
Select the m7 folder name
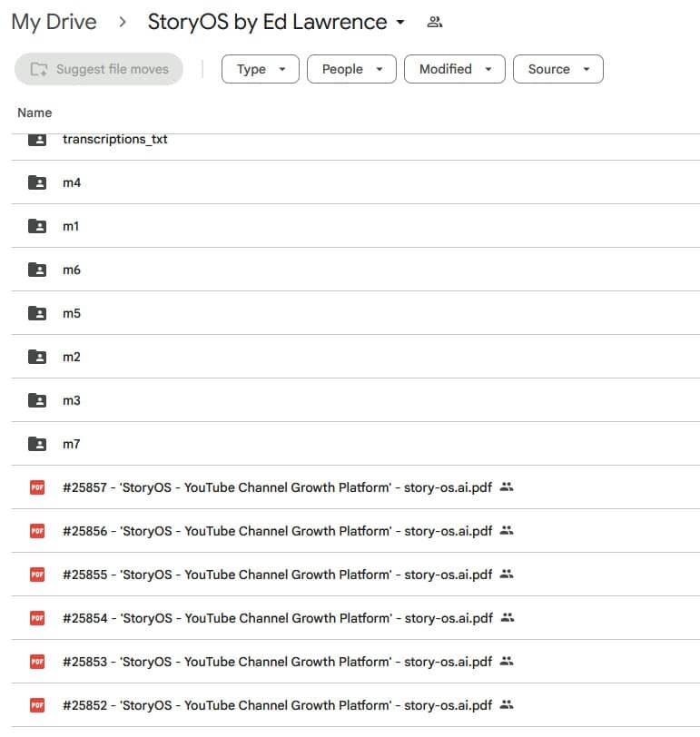72,444
